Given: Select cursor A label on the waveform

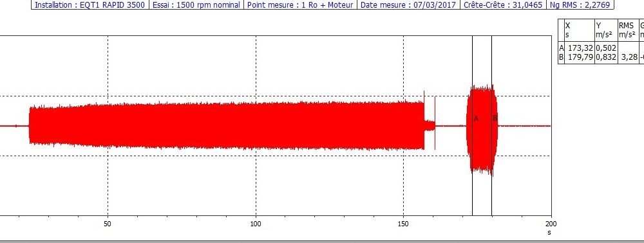Looking at the screenshot, I should point(476,119).
